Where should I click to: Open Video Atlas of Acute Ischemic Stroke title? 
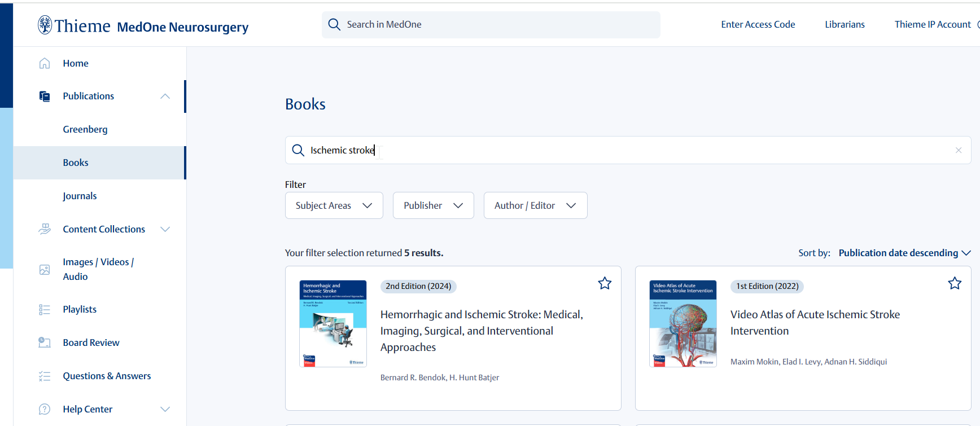tap(815, 323)
